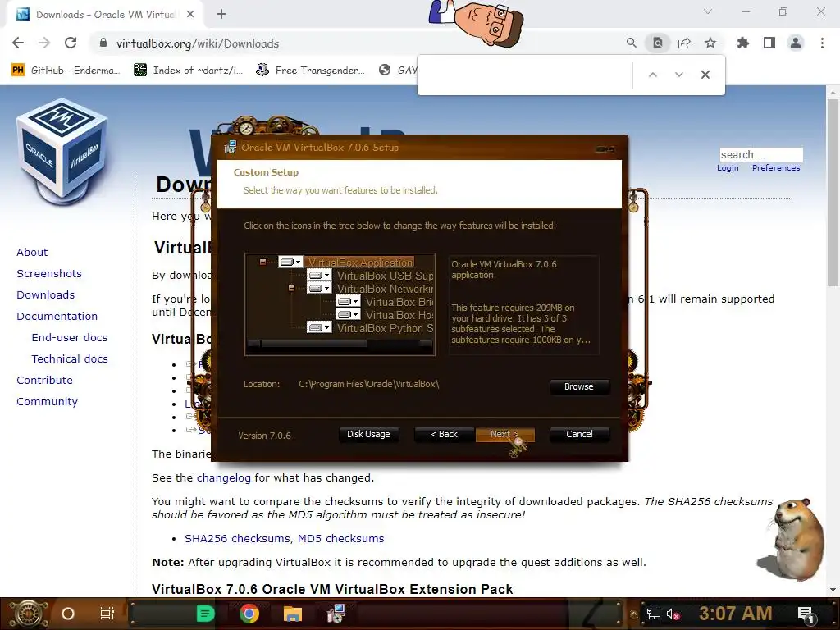Open the changelog link
This screenshot has width=840, height=630.
point(223,478)
